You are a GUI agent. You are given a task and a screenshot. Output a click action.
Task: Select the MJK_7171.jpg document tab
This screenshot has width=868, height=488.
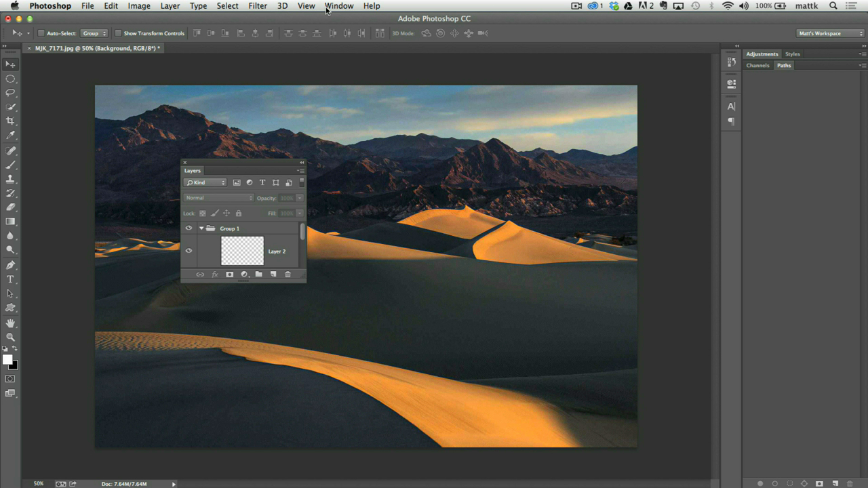click(97, 48)
